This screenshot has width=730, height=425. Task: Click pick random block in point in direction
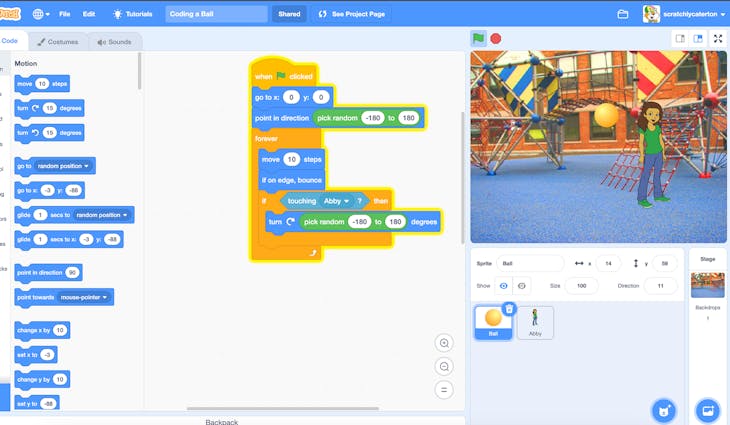pyautogui.click(x=367, y=118)
